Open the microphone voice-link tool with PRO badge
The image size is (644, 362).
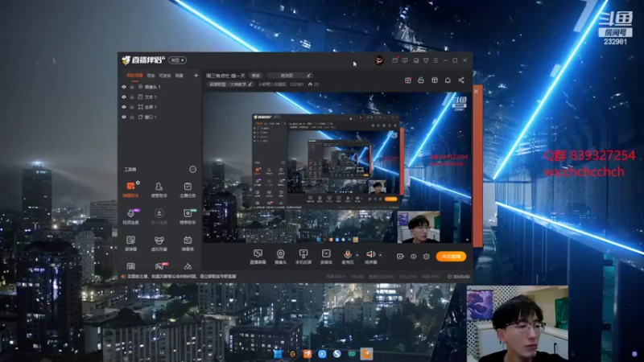pyautogui.click(x=130, y=216)
